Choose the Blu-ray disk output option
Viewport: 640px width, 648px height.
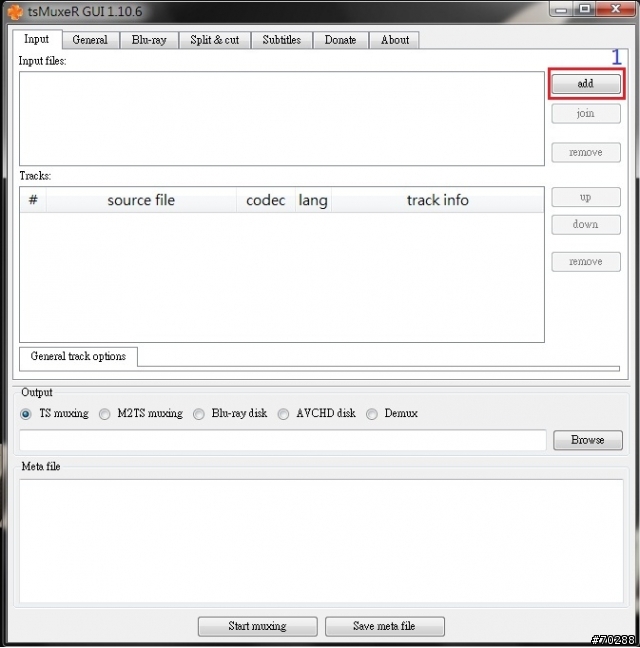(x=199, y=414)
